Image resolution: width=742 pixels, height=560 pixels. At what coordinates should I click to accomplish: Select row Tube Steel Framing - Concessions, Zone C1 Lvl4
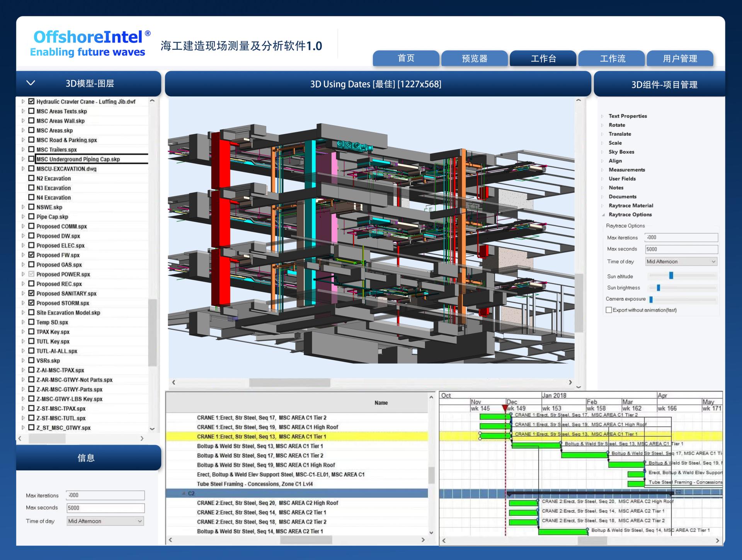click(297, 484)
